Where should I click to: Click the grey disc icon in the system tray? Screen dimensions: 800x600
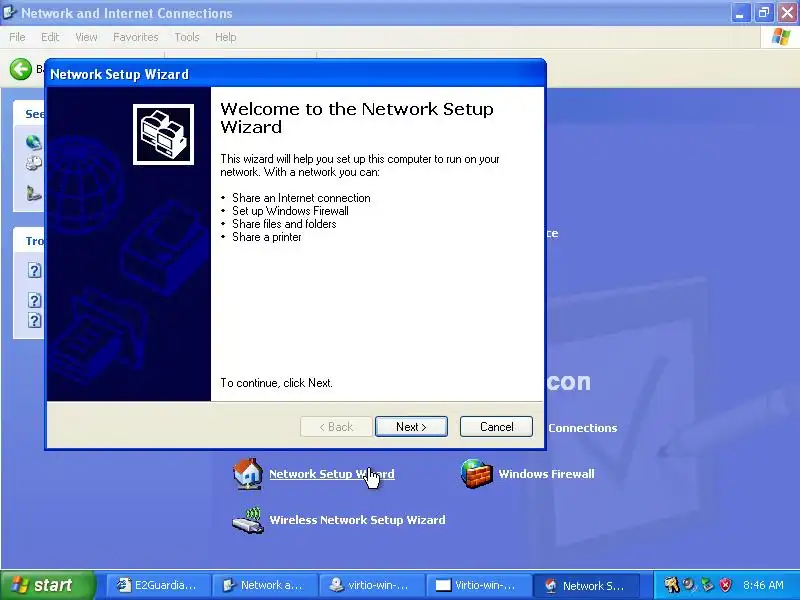coord(689,585)
